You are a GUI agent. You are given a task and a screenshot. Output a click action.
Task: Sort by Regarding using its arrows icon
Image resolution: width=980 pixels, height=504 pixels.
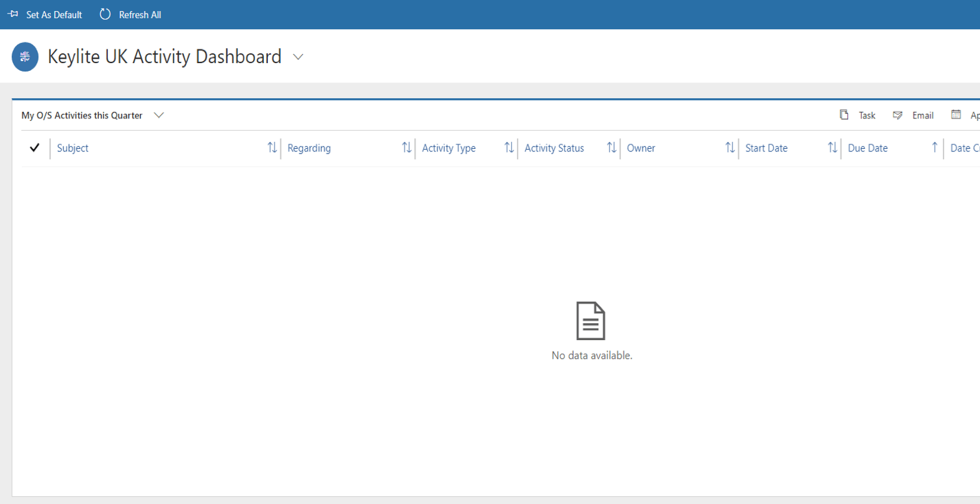point(406,148)
